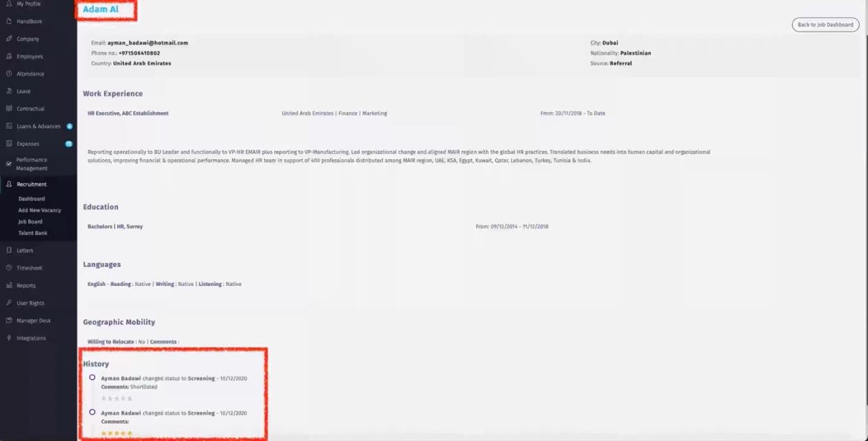Screen dimensions: 868x441
Task: Click the grey star rating under Shortlisted
Action: [x=116, y=399]
